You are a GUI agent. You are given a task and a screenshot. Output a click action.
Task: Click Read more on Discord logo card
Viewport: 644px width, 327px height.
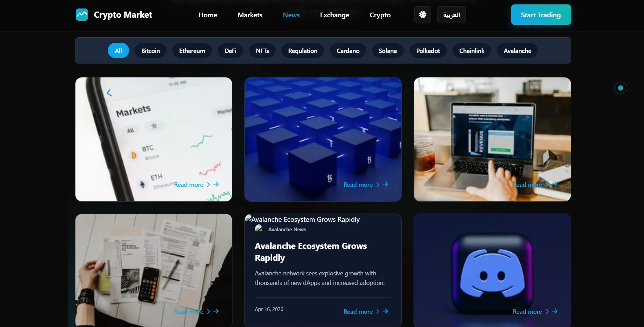pyautogui.click(x=527, y=312)
